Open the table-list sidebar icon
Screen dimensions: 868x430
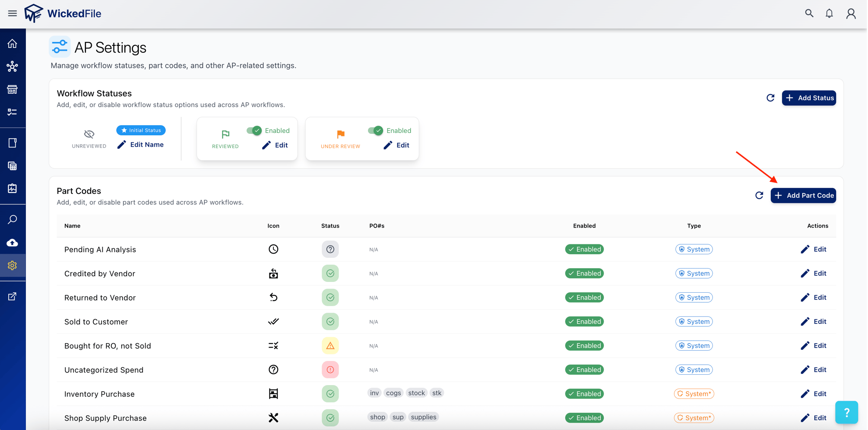click(13, 166)
